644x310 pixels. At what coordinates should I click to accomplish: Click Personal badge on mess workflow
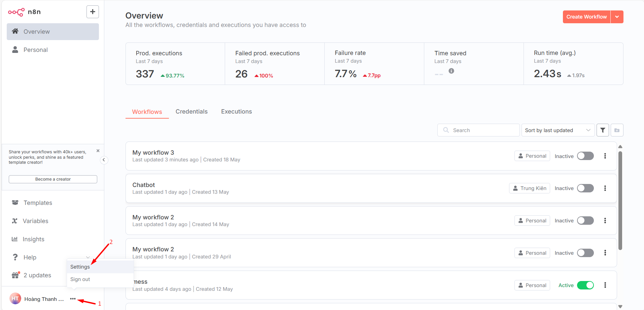click(532, 285)
